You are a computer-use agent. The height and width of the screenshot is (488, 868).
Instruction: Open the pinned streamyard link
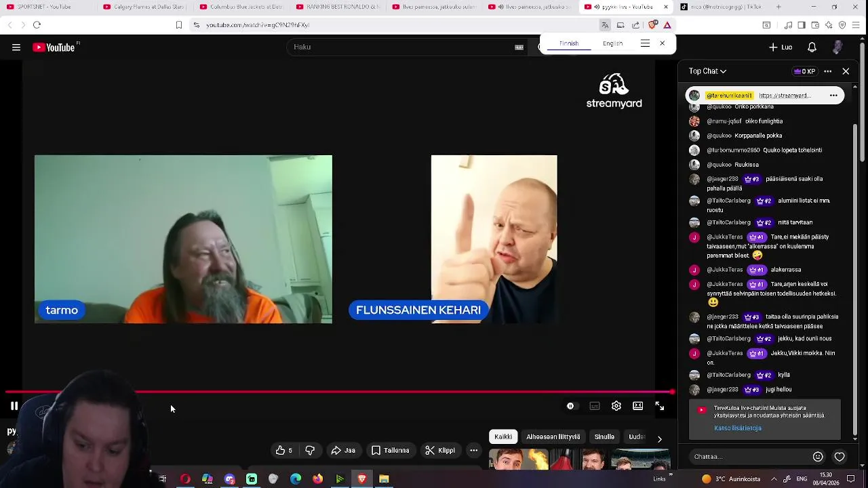click(x=785, y=96)
